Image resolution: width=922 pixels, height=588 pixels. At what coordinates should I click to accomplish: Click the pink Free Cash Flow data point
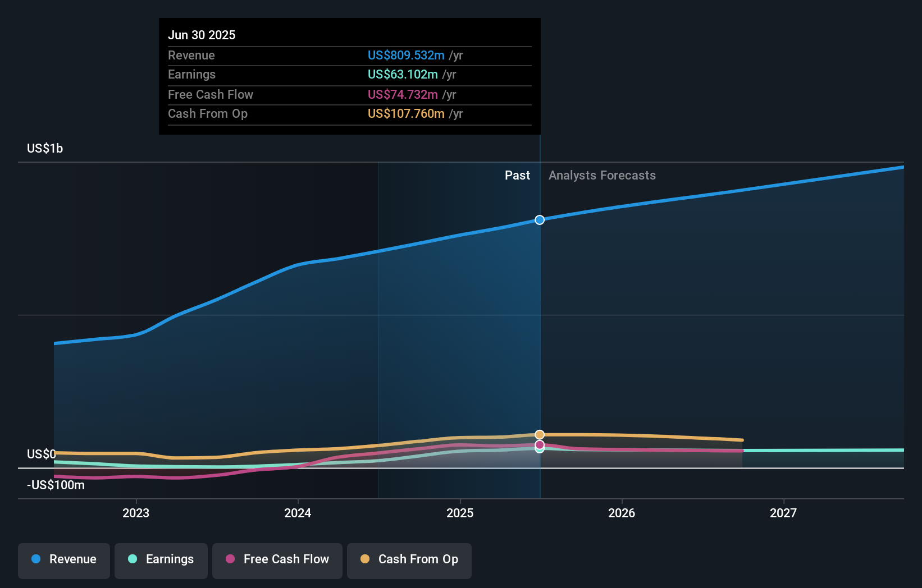click(540, 445)
